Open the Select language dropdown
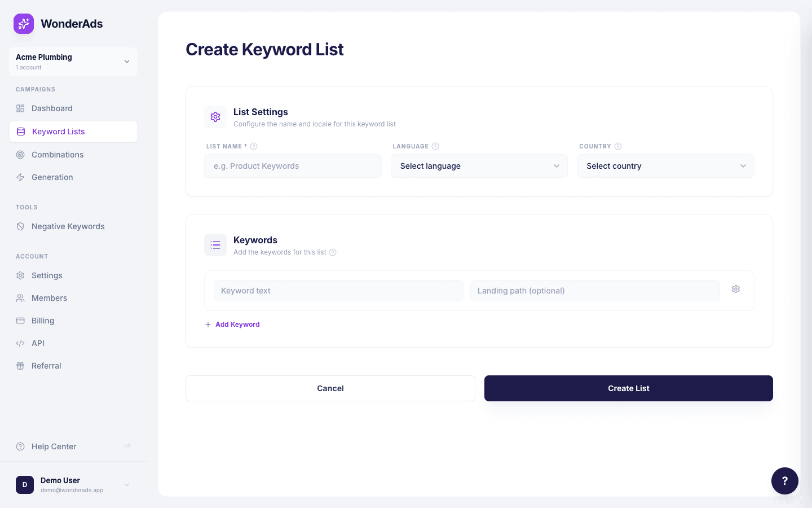Screen dimensions: 812x508 [x=479, y=165]
